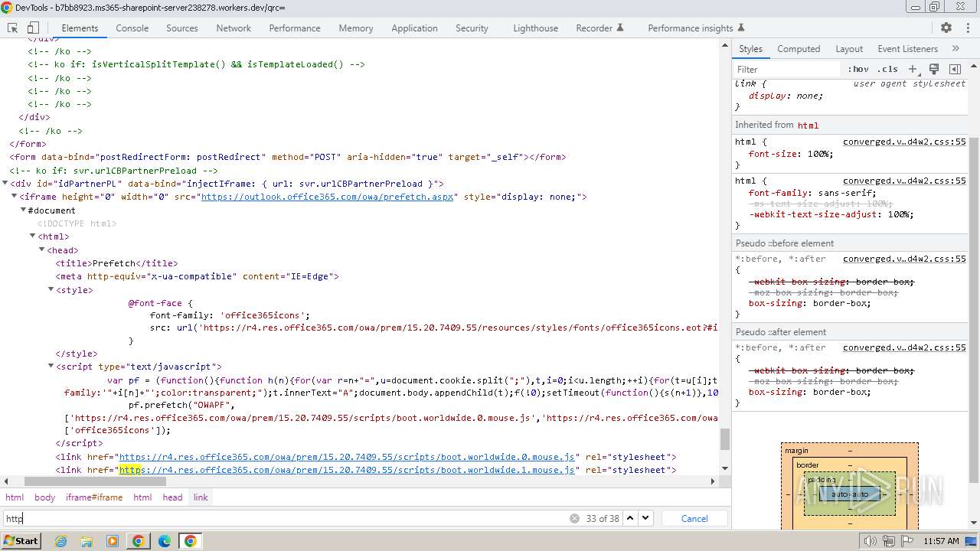Collapse the iframe element node

coord(15,197)
